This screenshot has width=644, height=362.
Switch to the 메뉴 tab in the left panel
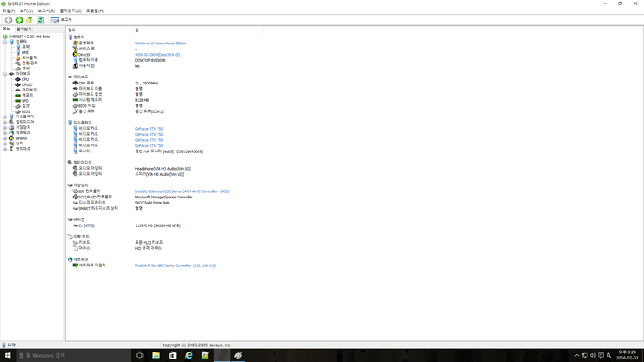(6, 30)
